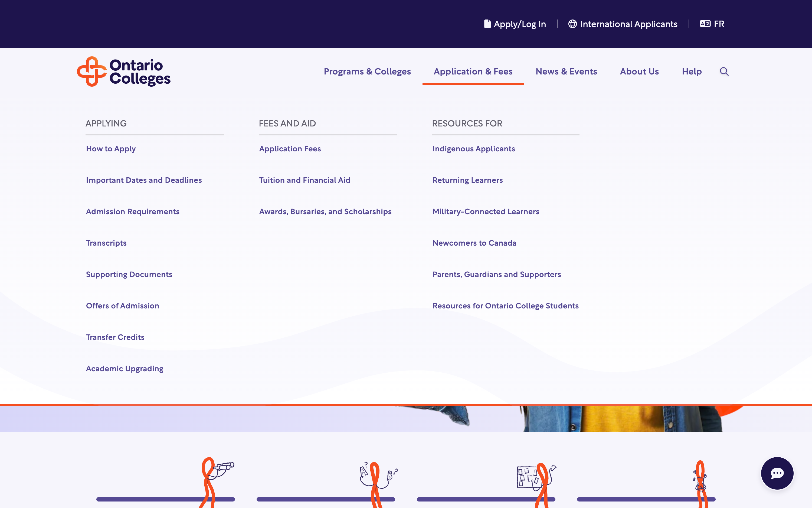Open the Help menu item

click(x=692, y=71)
